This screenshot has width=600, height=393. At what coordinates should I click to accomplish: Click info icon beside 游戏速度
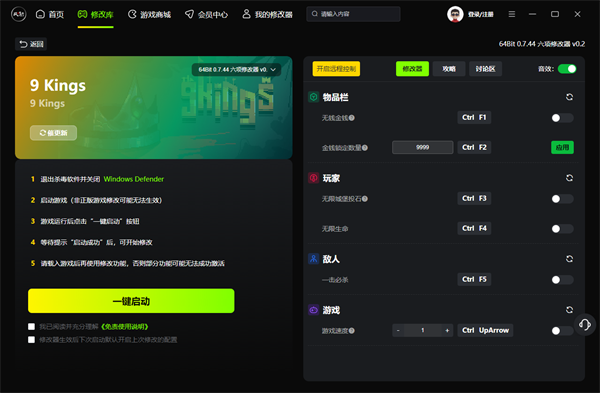(x=352, y=331)
